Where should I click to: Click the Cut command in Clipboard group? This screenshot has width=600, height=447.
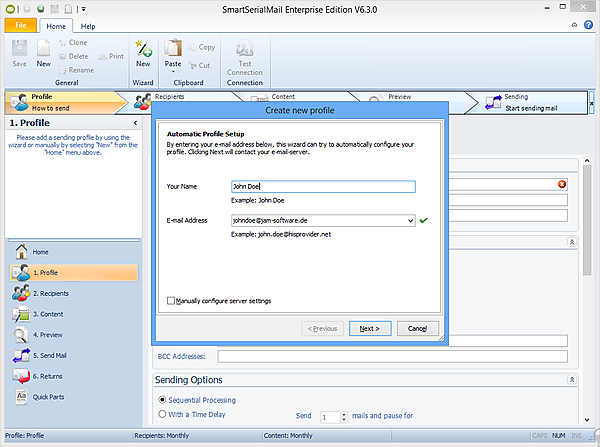coord(199,65)
